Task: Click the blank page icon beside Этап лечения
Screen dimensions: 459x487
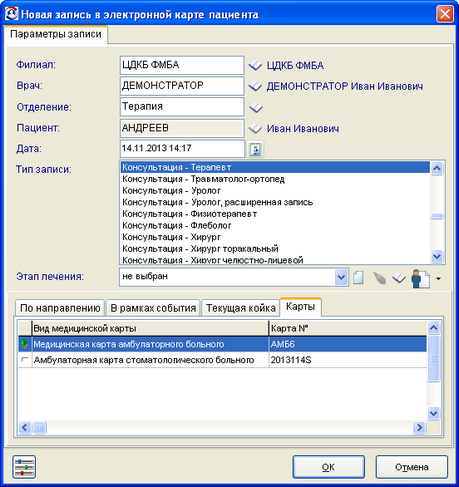Action: tap(358, 278)
